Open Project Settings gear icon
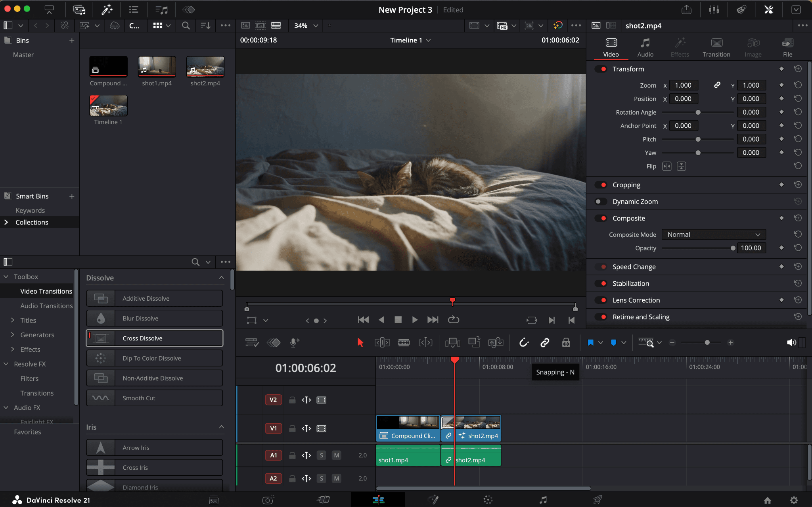The height and width of the screenshot is (507, 812). click(794, 500)
